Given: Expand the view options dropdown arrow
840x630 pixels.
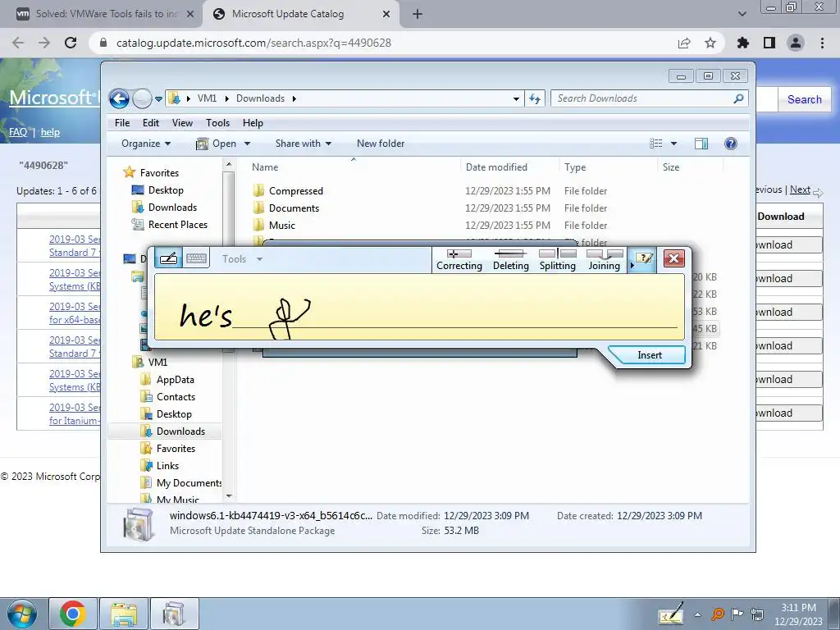Looking at the screenshot, I should pyautogui.click(x=674, y=144).
